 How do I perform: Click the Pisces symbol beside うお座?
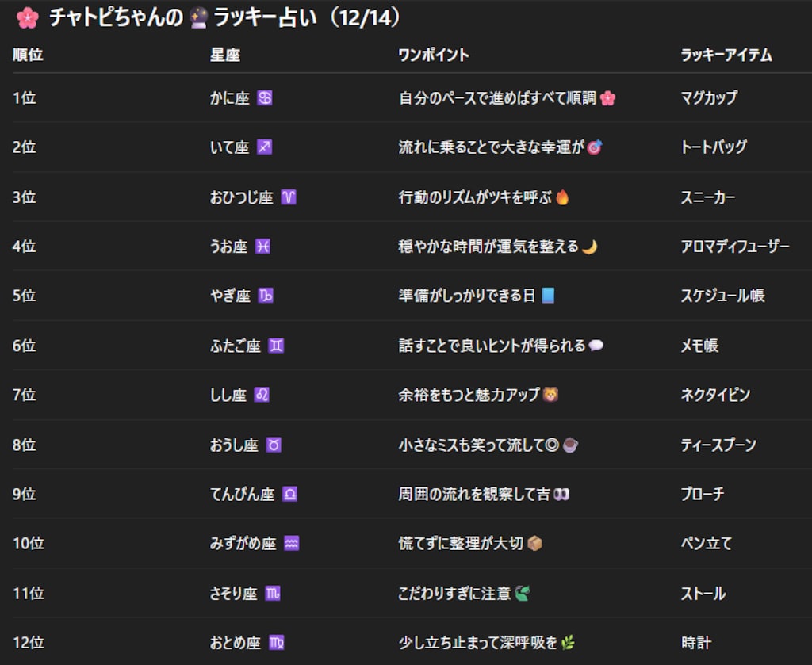point(264,247)
